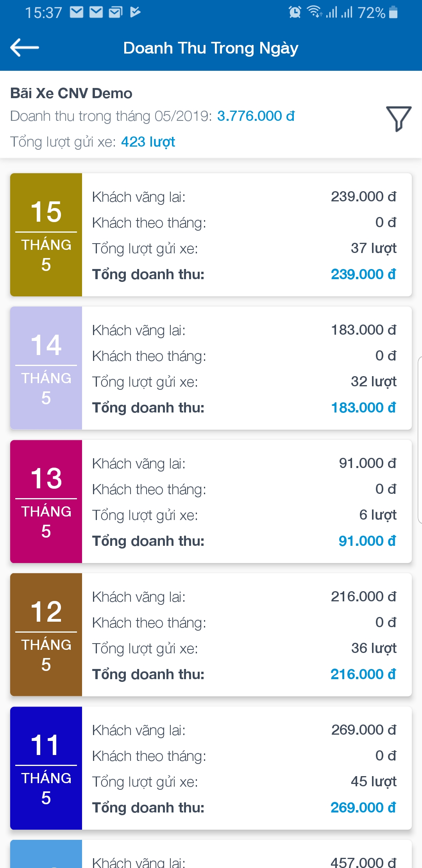The width and height of the screenshot is (422, 868).
Task: Select the lavender date tile for day 14
Action: (x=46, y=368)
